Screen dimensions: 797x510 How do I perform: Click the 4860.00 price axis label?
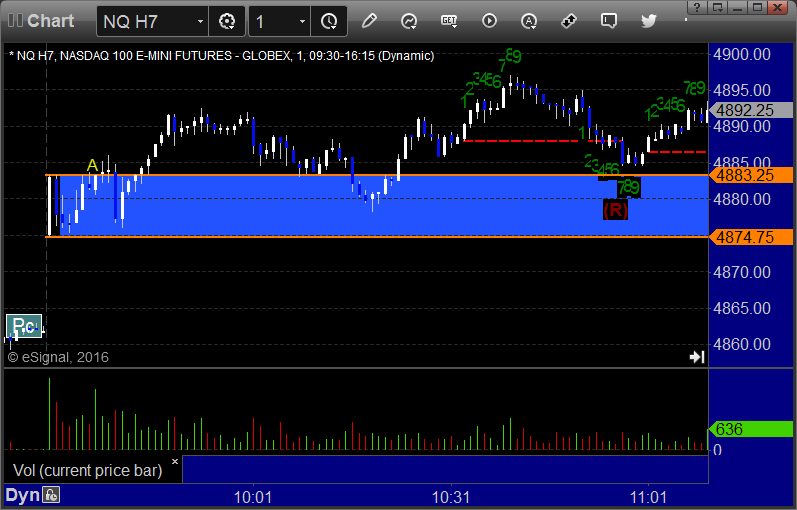[x=742, y=344]
